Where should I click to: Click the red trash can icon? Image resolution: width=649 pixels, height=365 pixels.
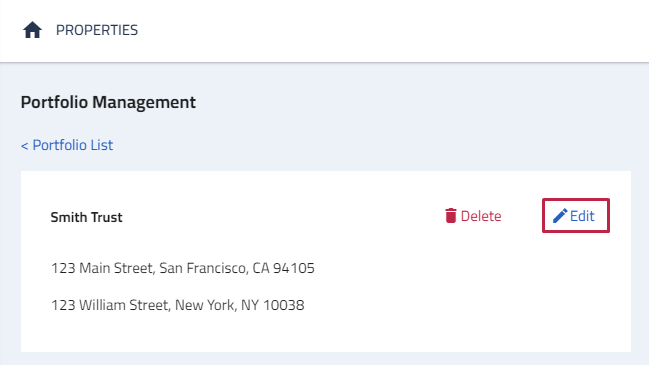(x=451, y=216)
